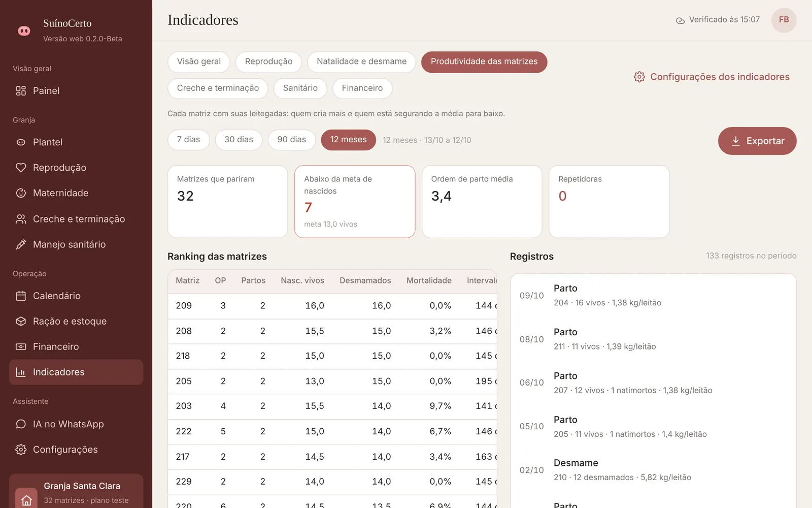
Task: Open the 09/10 Parto record for 204
Action: tap(653, 296)
